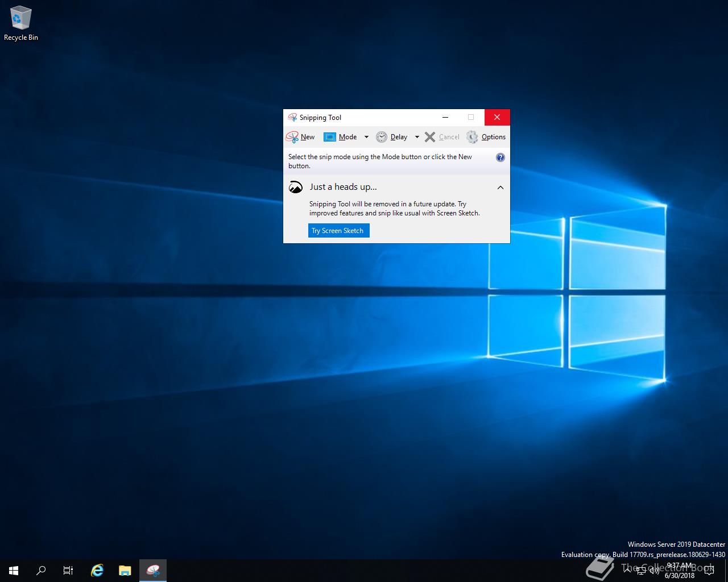Click the network tray icon

coord(641,571)
